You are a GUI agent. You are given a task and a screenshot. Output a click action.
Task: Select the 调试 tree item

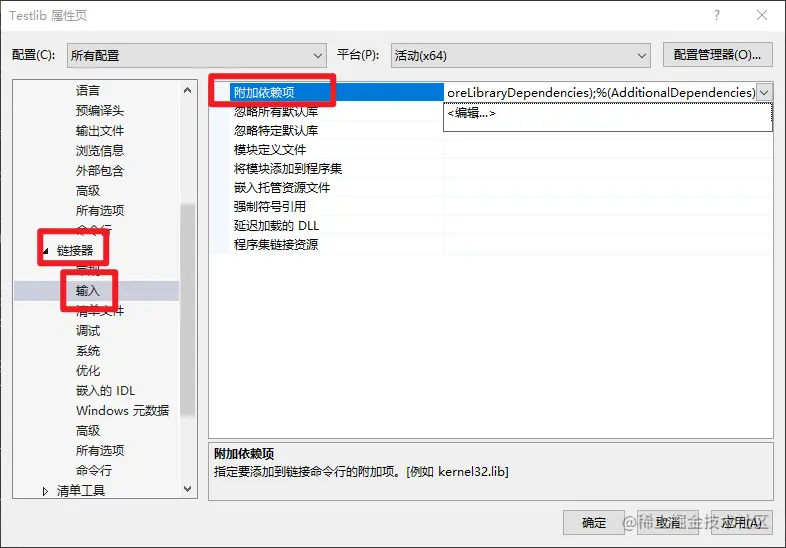coord(88,331)
